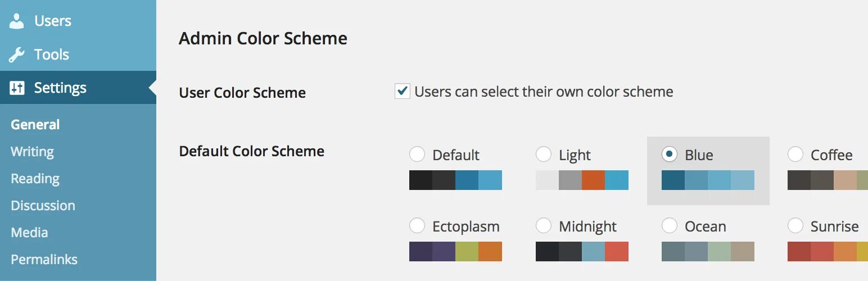Open Discussion settings in sidebar
868x281 pixels.
point(43,206)
